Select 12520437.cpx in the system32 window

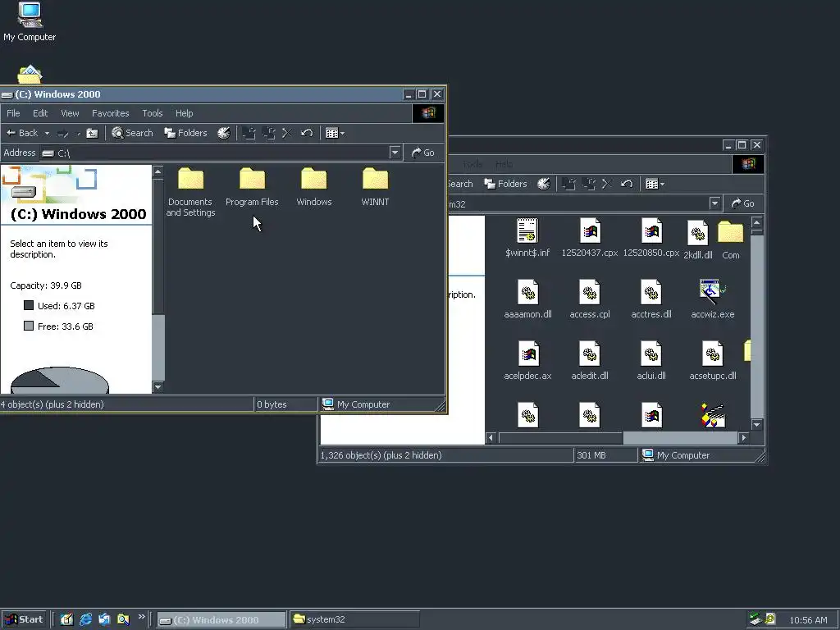point(589,238)
